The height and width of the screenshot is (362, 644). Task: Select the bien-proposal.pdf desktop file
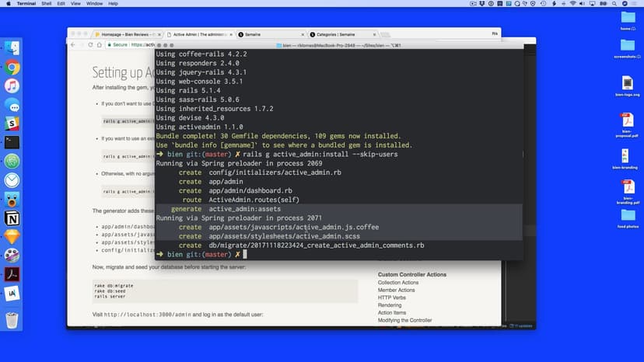click(628, 124)
